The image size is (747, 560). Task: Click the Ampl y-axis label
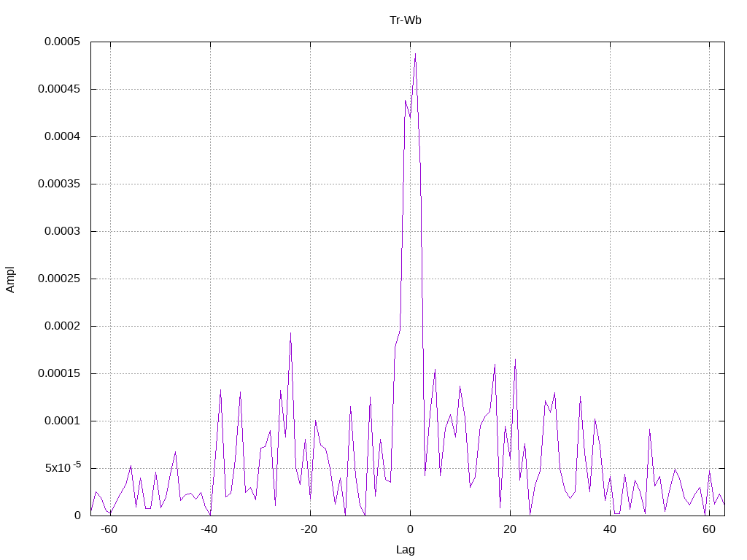10,279
